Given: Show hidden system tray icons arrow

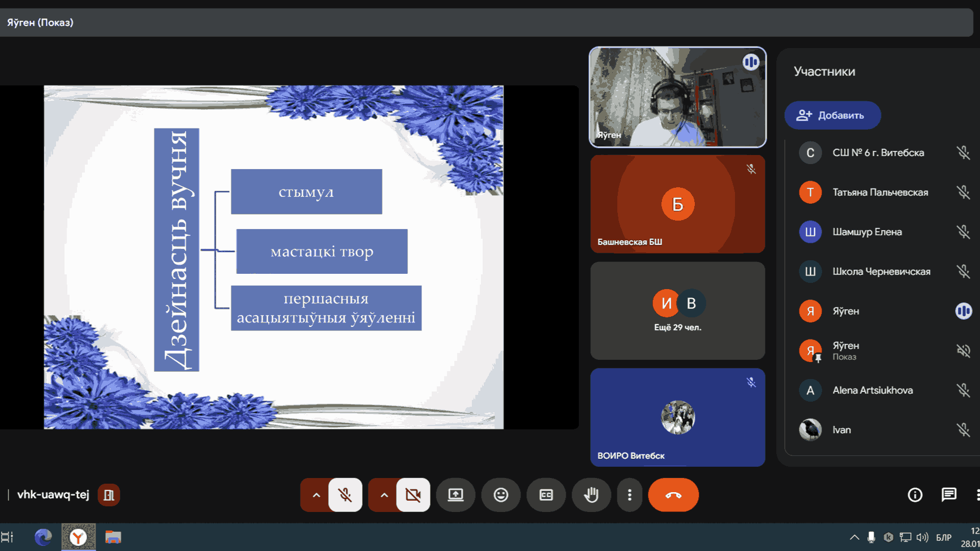Looking at the screenshot, I should coord(854,537).
